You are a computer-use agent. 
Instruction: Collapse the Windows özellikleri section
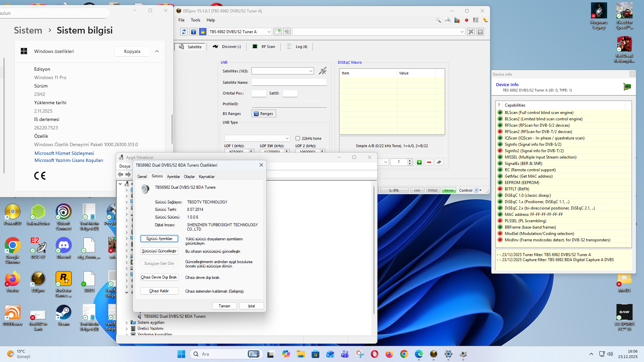pyautogui.click(x=157, y=51)
